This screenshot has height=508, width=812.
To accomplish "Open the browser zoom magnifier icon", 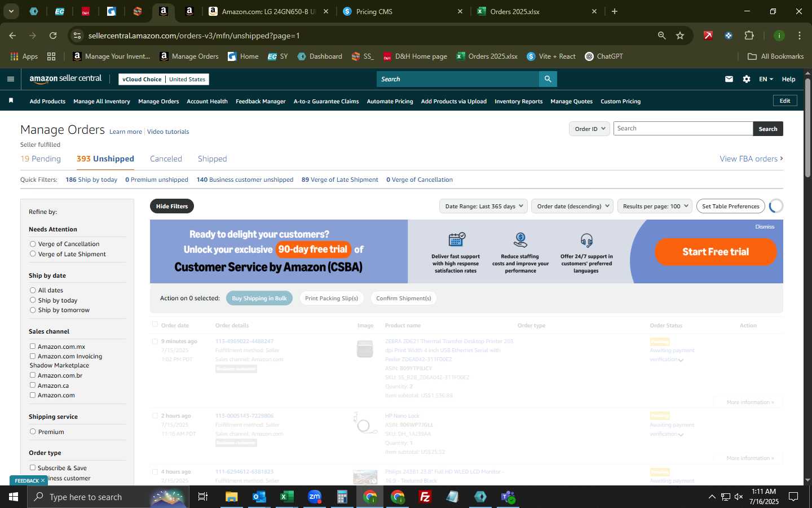I will pyautogui.click(x=661, y=36).
